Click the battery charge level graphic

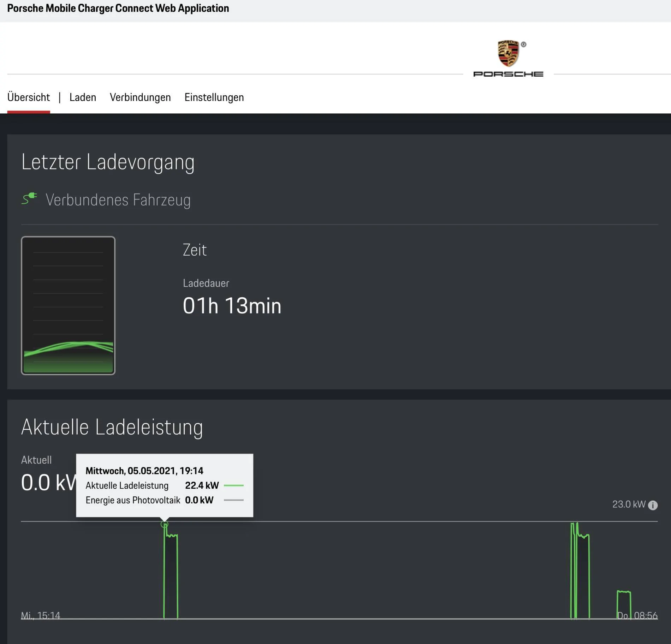(x=68, y=305)
